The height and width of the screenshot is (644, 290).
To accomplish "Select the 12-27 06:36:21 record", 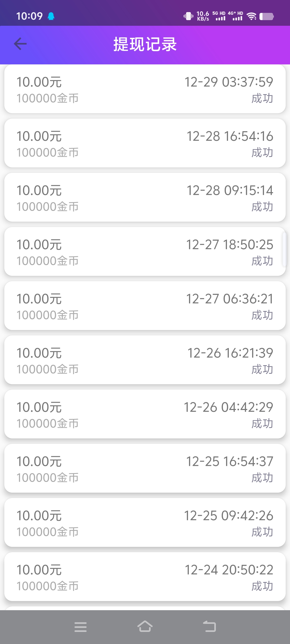I will click(x=145, y=306).
